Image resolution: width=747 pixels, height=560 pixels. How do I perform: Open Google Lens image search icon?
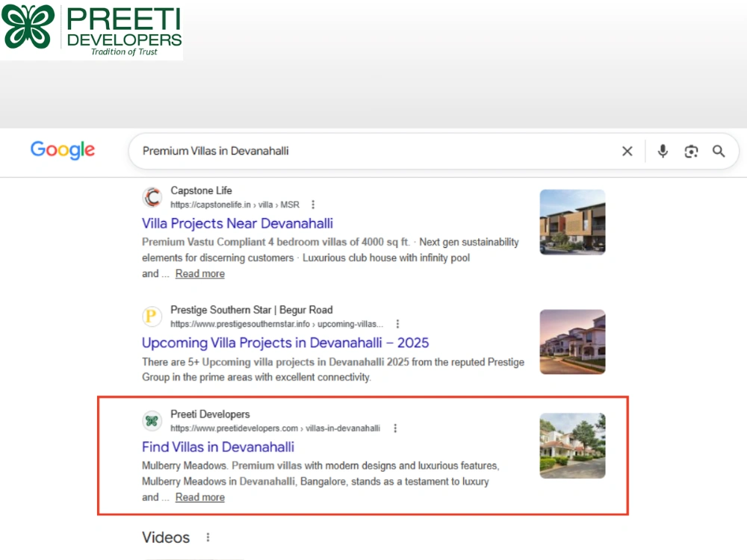[x=691, y=152]
